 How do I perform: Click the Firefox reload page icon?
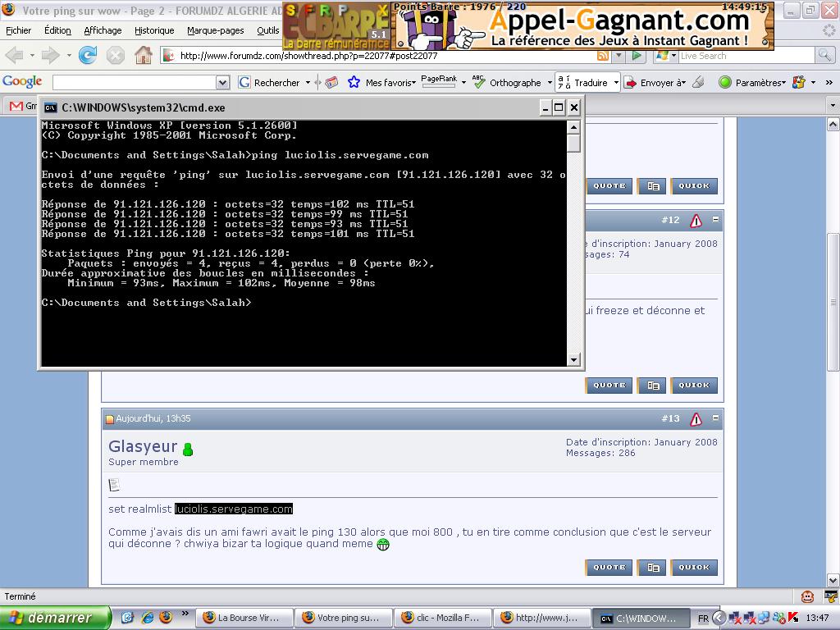(x=88, y=56)
